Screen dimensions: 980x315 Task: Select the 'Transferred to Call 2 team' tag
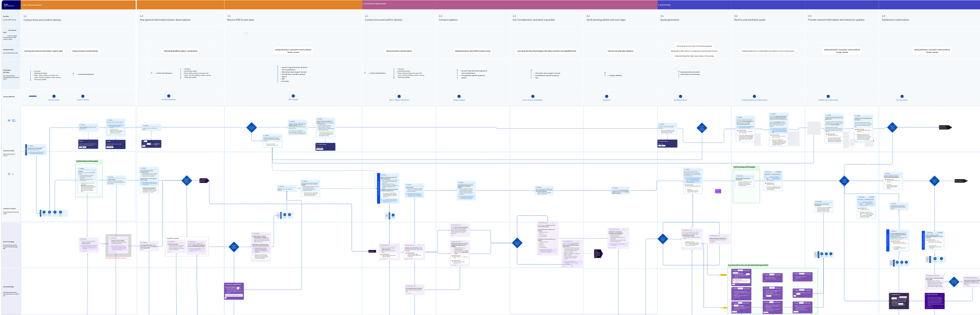point(204,181)
